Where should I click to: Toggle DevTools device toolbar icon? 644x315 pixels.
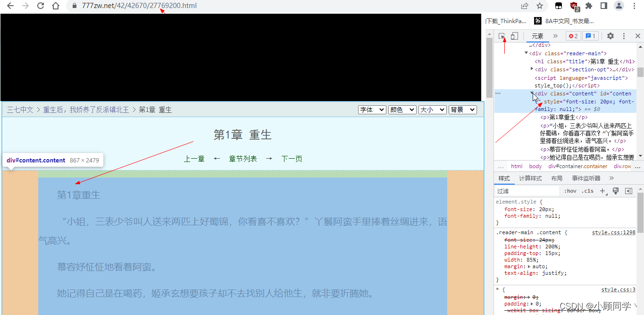pyautogui.click(x=514, y=36)
